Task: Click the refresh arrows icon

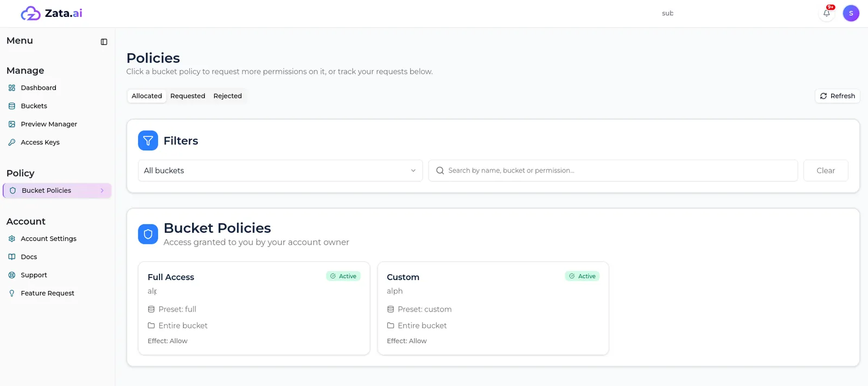Action: click(824, 96)
